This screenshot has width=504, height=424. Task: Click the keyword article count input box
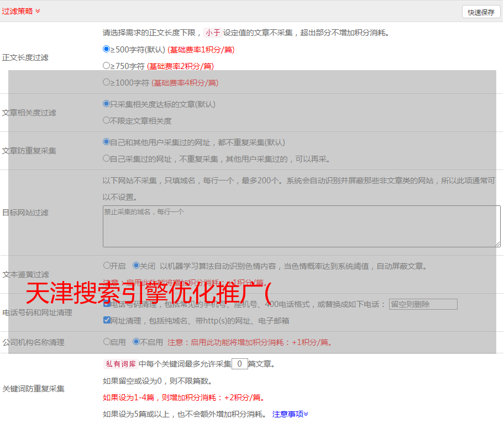click(240, 364)
